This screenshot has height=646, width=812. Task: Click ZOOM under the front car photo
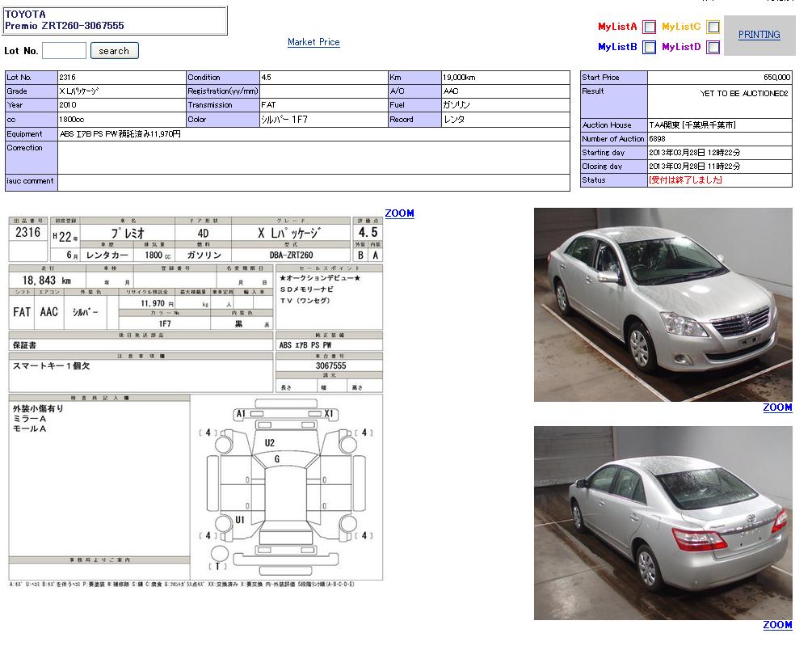[777, 407]
